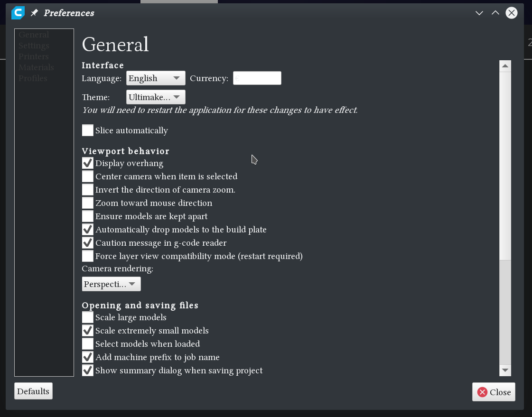532x417 pixels.
Task: Open the Theme dropdown
Action: tap(156, 97)
